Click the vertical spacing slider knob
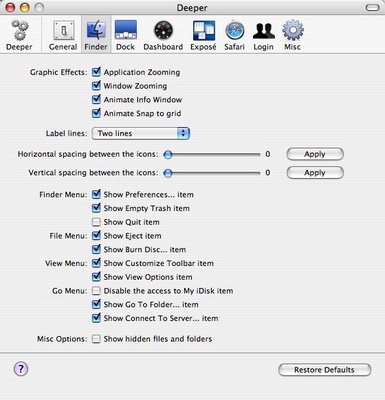The height and width of the screenshot is (400, 385). pyautogui.click(x=168, y=173)
